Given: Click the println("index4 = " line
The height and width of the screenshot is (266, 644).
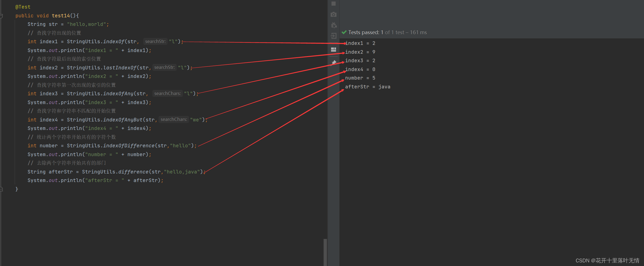Looking at the screenshot, I should [x=89, y=128].
